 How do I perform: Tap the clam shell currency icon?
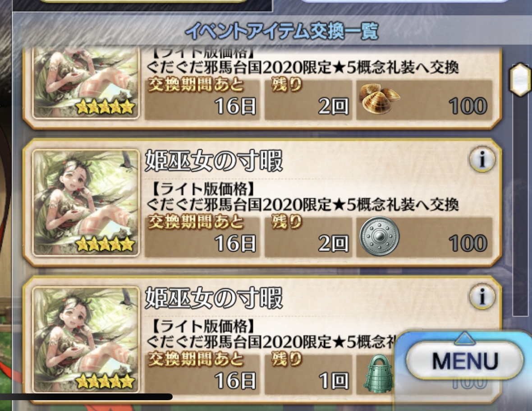[379, 98]
